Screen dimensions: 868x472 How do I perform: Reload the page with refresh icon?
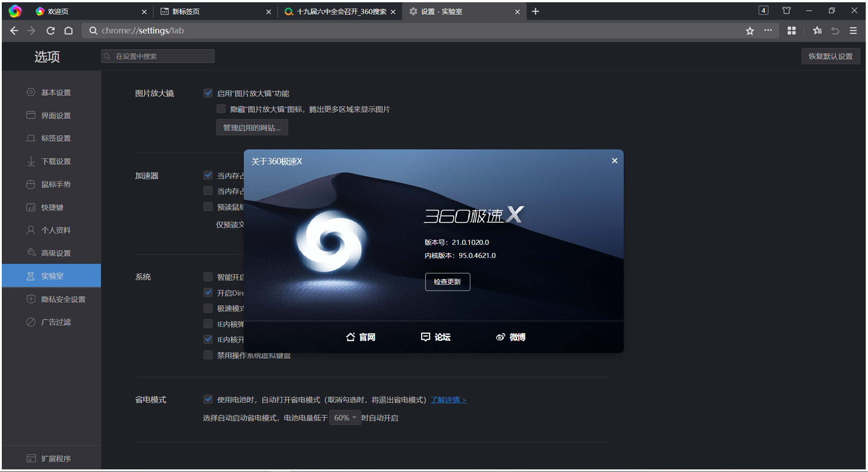tap(51, 31)
